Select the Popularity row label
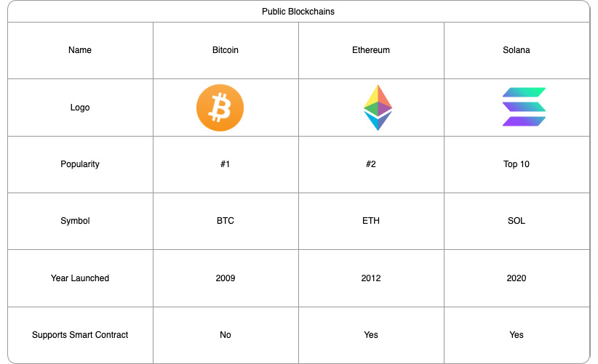Viewport: 598px width, 364px height. pyautogui.click(x=80, y=164)
